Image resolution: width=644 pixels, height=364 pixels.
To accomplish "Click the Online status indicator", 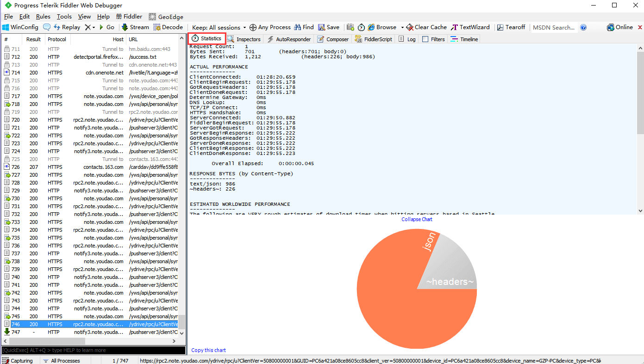I will (x=620, y=27).
